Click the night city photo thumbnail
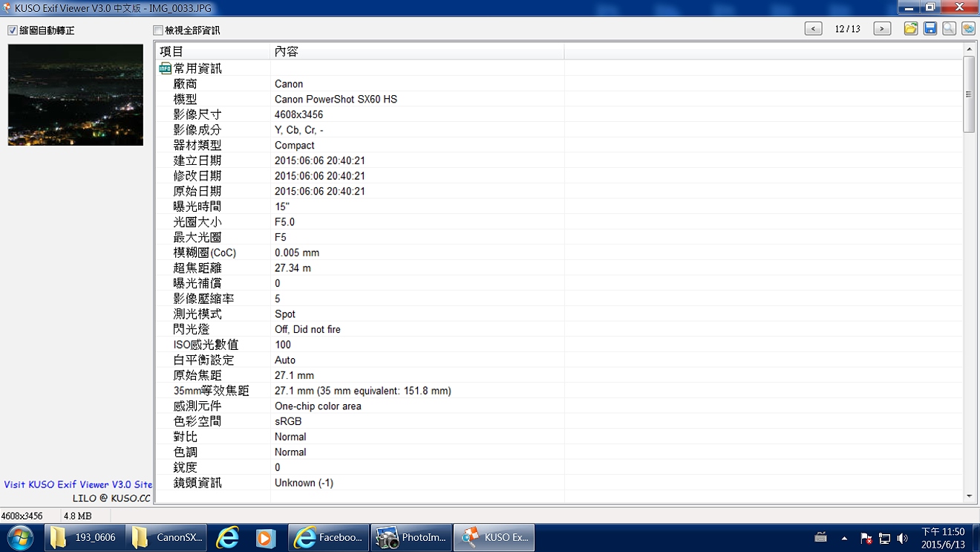Viewport: 980px width, 552px height. (x=76, y=94)
